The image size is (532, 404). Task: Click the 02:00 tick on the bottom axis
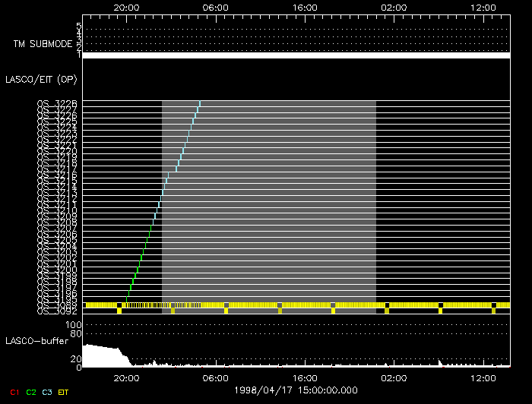click(394, 377)
